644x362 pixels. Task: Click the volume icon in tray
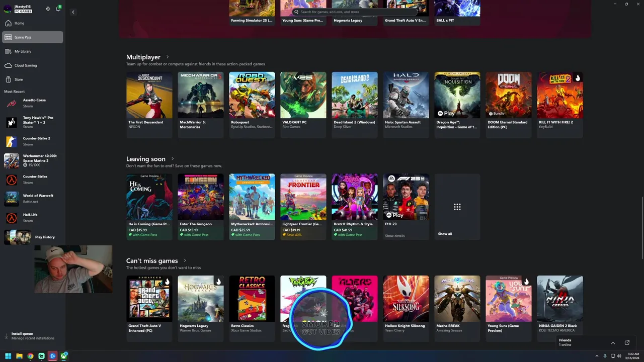619,356
